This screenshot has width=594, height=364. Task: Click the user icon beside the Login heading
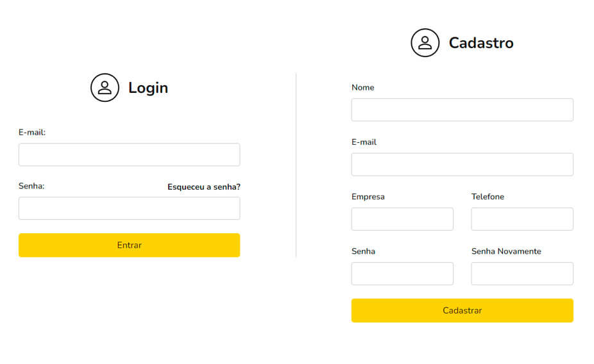click(x=105, y=88)
